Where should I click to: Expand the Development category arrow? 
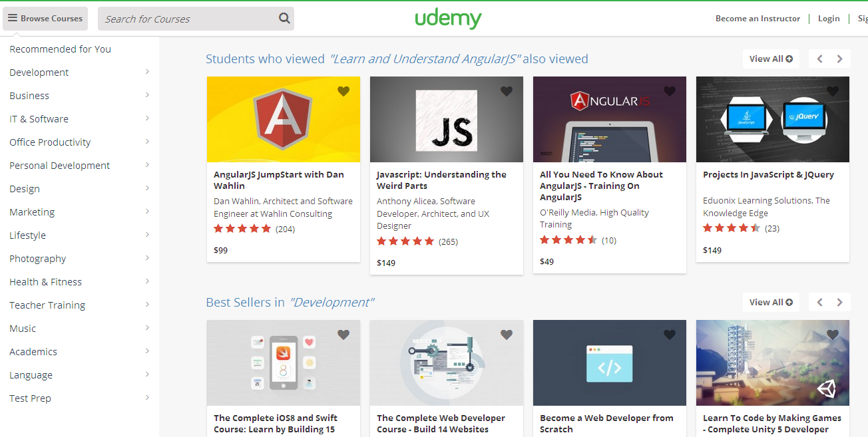pyautogui.click(x=147, y=72)
